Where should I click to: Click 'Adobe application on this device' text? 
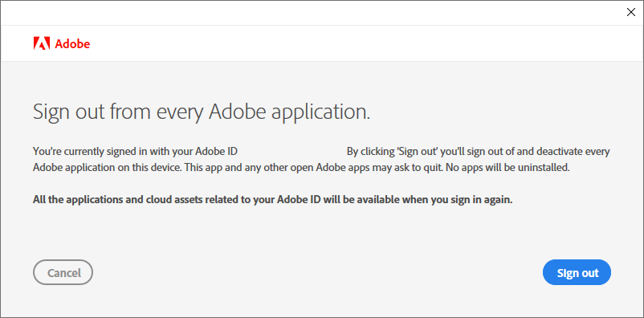101,168
